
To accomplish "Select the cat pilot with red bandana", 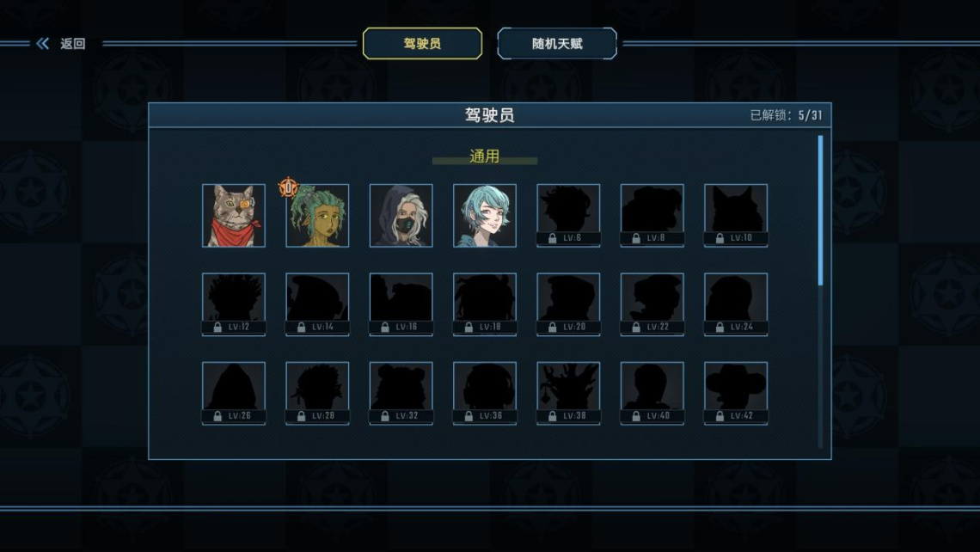I will 234,215.
